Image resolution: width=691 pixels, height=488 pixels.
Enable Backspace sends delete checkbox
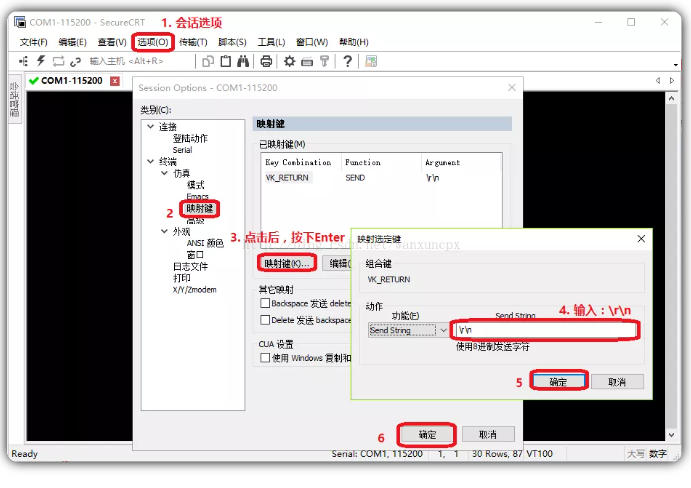(265, 302)
